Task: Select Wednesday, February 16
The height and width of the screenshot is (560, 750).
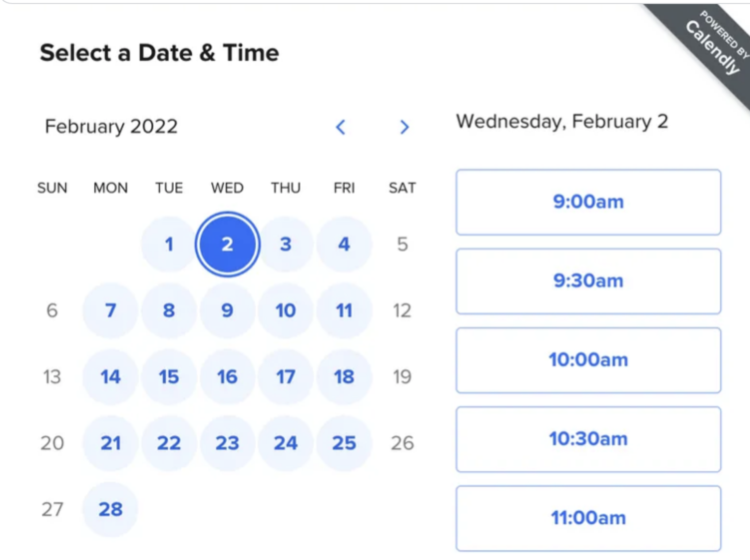Action: [227, 376]
